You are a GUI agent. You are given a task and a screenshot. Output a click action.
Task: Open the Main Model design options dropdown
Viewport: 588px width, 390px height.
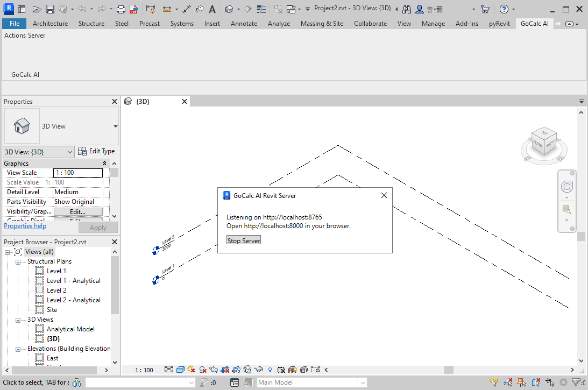click(311, 382)
